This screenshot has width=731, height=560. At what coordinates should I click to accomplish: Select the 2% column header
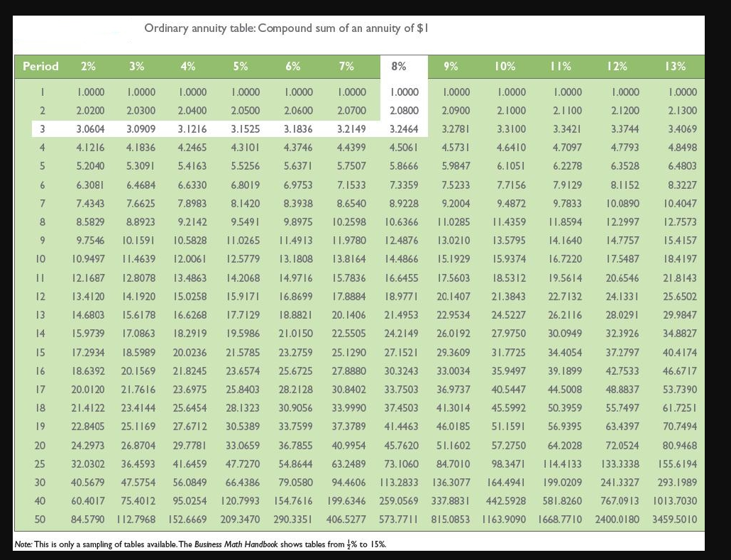point(88,66)
